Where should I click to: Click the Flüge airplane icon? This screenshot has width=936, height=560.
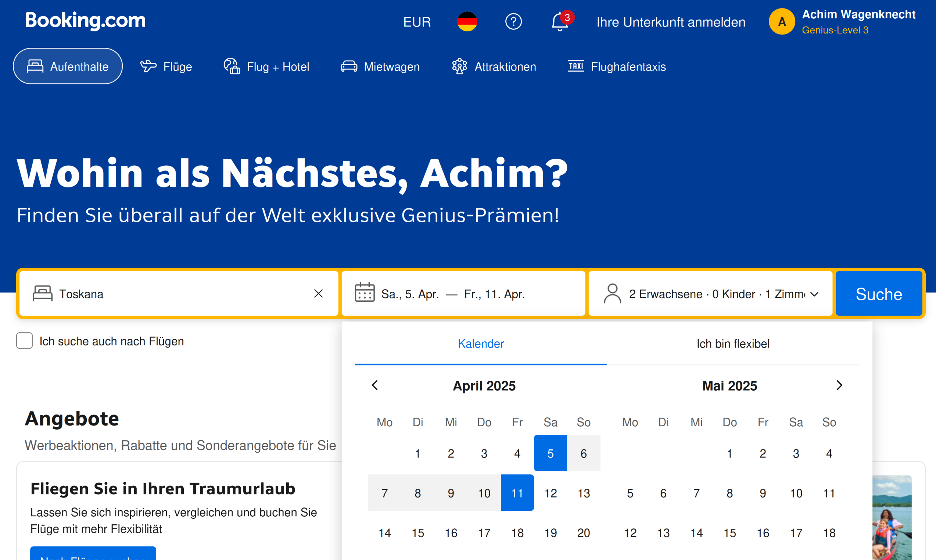[148, 66]
